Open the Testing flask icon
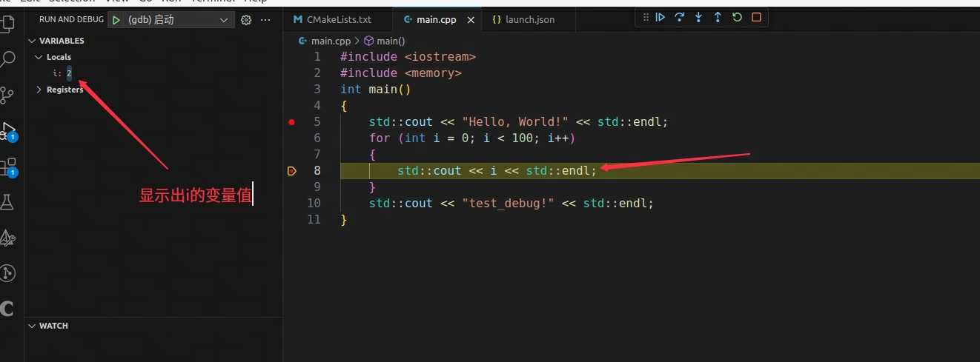The width and height of the screenshot is (980, 362). coord(7,202)
